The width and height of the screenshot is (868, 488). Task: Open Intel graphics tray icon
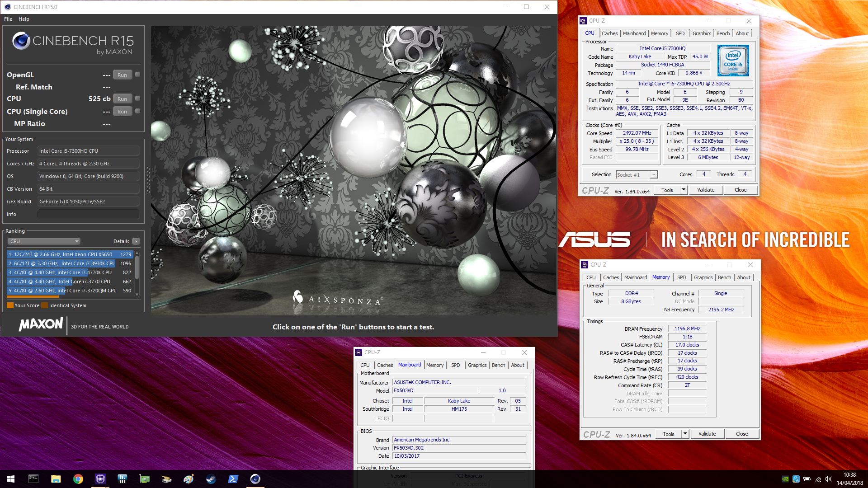tap(796, 479)
